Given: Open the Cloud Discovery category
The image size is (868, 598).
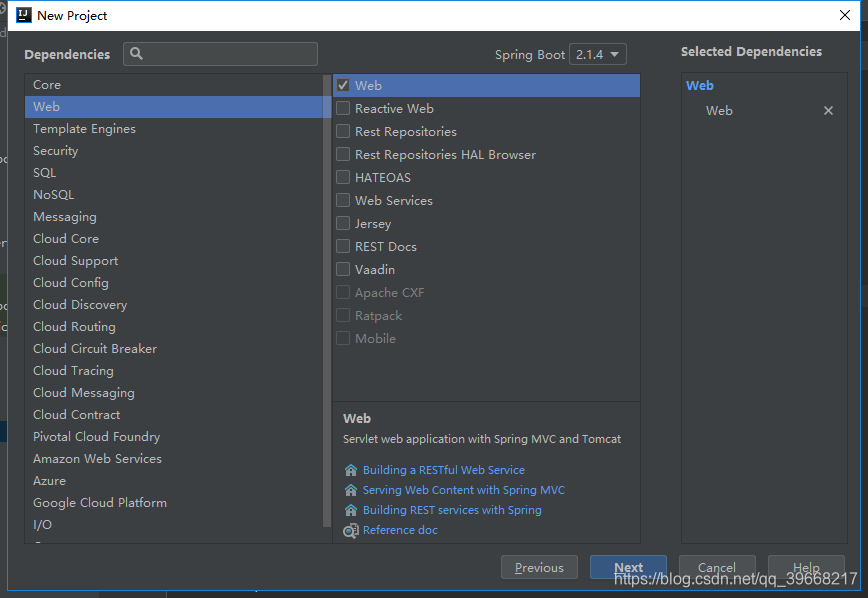Looking at the screenshot, I should click(x=174, y=305).
